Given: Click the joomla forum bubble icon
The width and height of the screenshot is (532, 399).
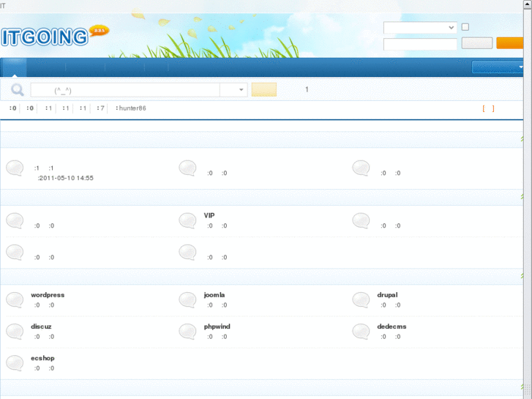Looking at the screenshot, I should click(x=187, y=299).
